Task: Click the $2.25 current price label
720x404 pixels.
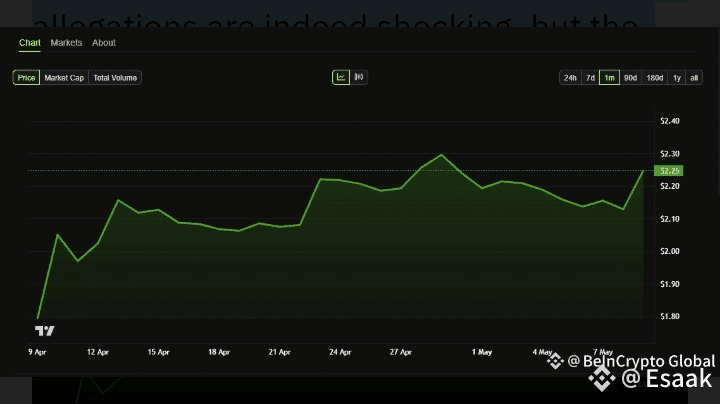Action: click(x=669, y=171)
